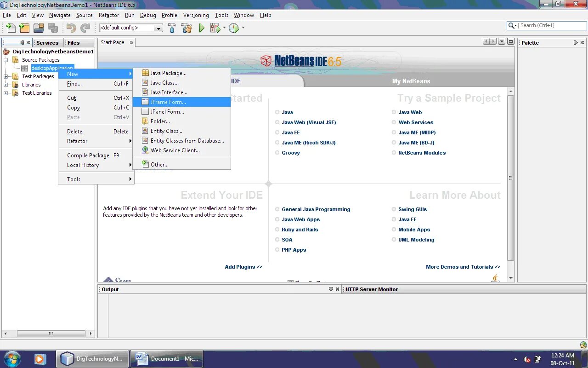
Task: Click the Clean and Build icon
Action: [x=186, y=28]
